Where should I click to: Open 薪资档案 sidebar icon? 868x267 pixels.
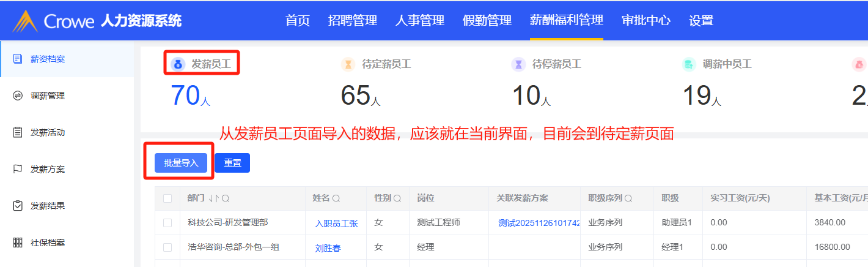pyautogui.click(x=18, y=59)
